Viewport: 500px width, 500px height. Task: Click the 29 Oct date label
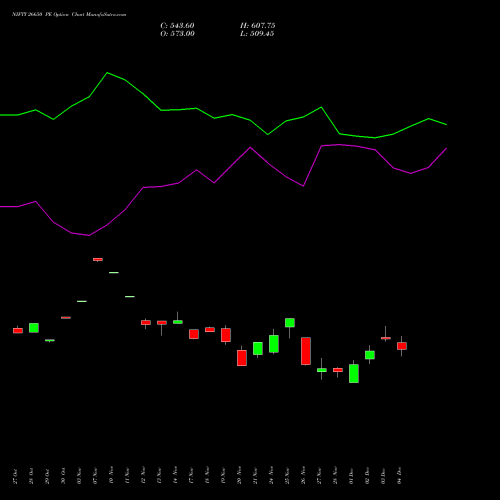click(47, 476)
